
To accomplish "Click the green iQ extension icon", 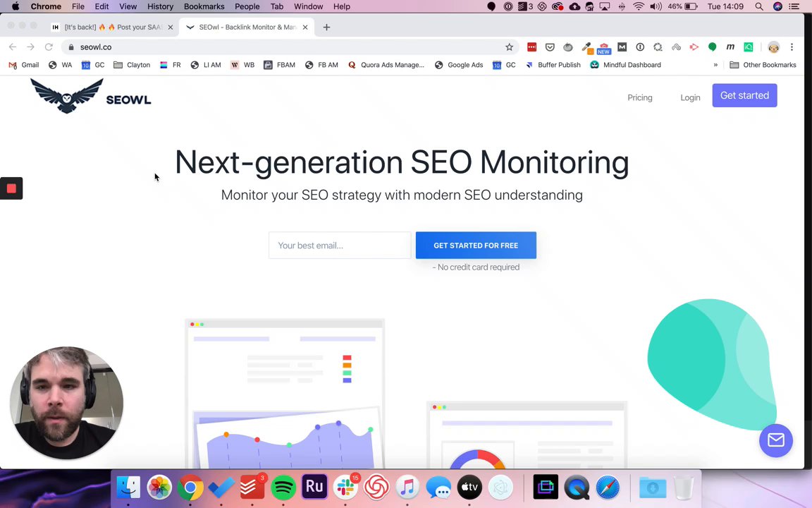I will [x=749, y=47].
